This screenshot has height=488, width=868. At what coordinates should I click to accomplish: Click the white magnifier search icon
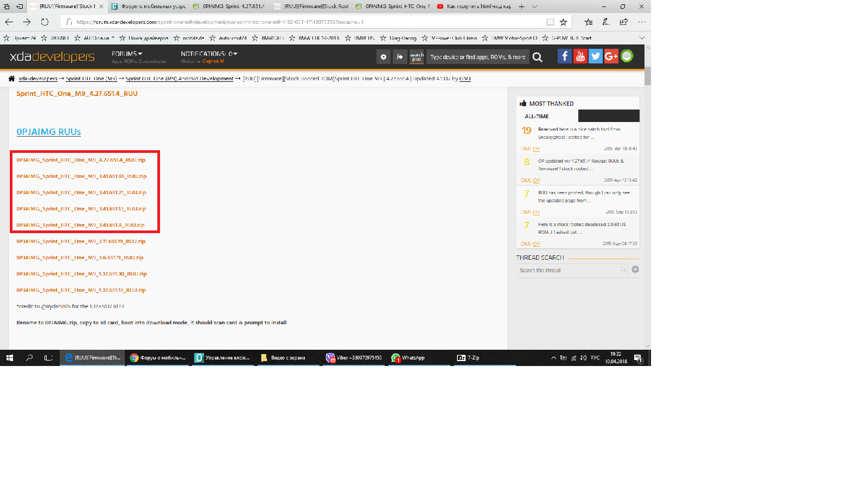[x=538, y=57]
